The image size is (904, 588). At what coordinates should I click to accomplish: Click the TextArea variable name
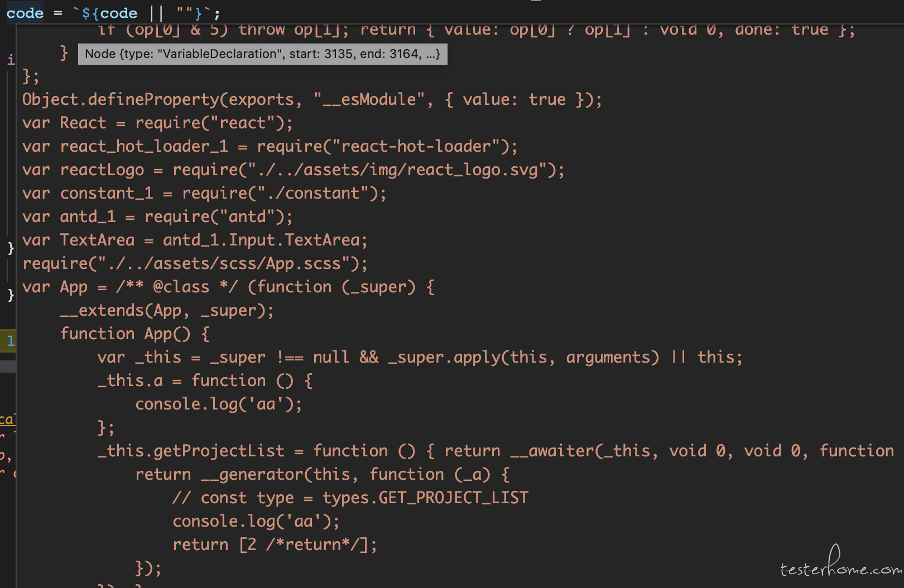point(97,240)
